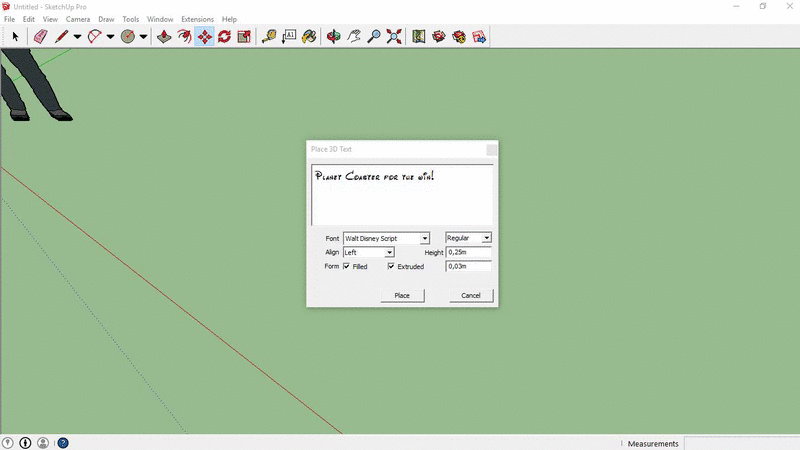Viewport: 800px width, 450px height.
Task: Open the Font dropdown Walt Disney Script
Action: pos(386,238)
